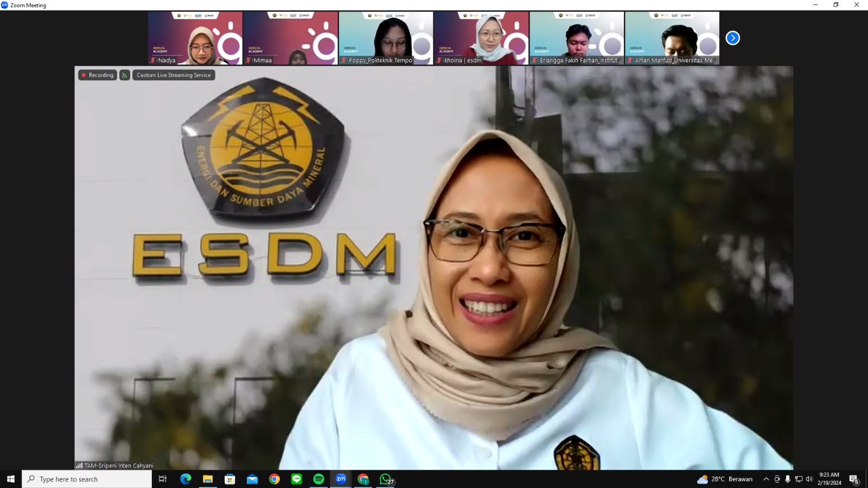Expand hidden icons in the system tray
Image resolution: width=868 pixels, height=488 pixels.
click(765, 479)
